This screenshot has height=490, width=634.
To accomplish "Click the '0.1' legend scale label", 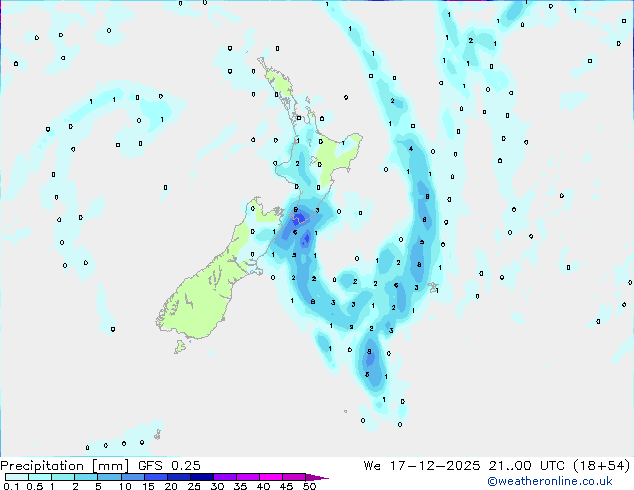I will click(x=11, y=486).
